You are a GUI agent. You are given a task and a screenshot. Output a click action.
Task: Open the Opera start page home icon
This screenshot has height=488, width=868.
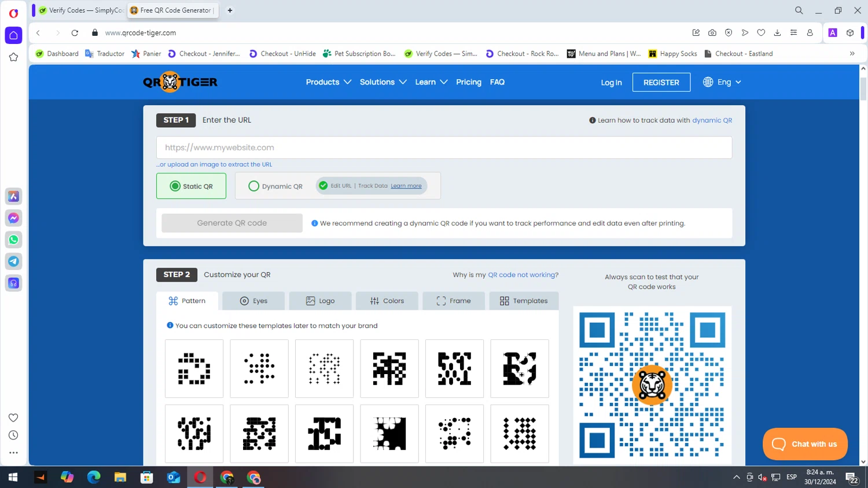[x=13, y=35]
